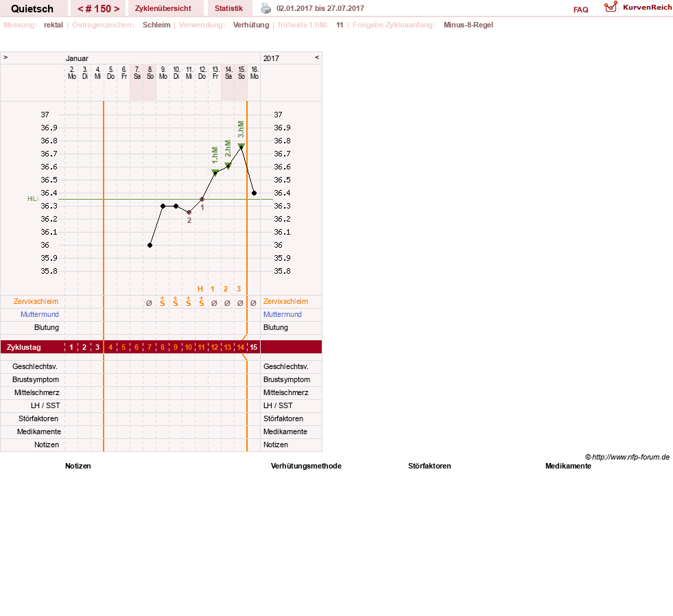Click the temperature point at 36.0 on cycle day 7
This screenshot has height=616, width=673.
pos(150,245)
